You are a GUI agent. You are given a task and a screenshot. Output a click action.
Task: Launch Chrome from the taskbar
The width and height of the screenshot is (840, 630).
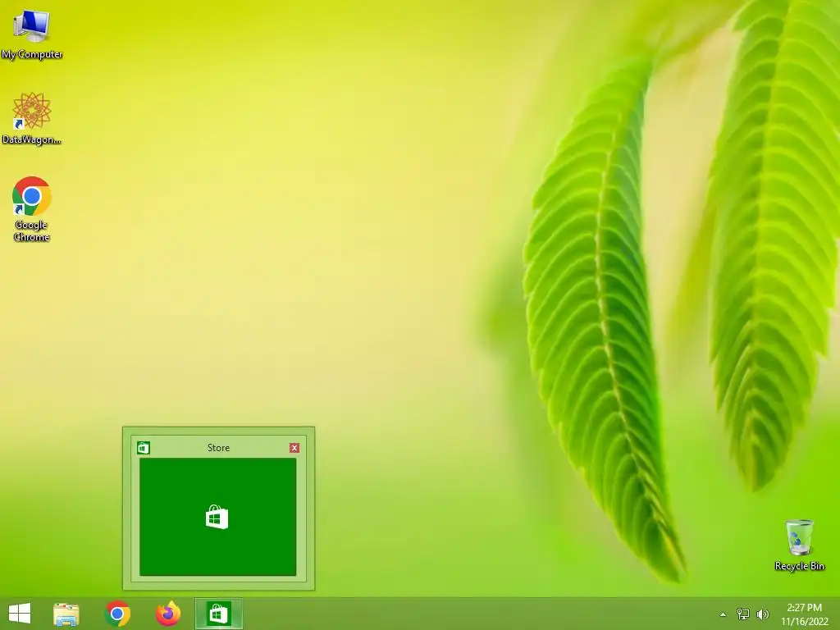(117, 614)
